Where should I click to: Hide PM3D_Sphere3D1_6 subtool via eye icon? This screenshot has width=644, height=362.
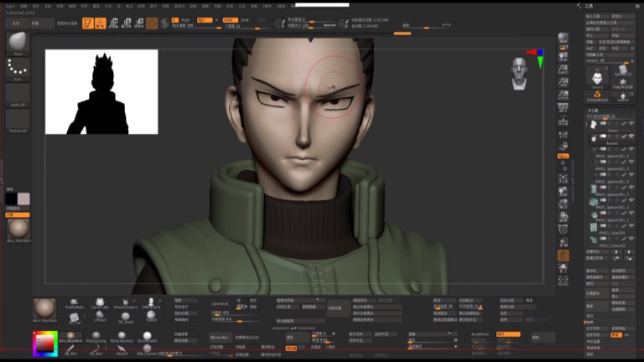[631, 149]
